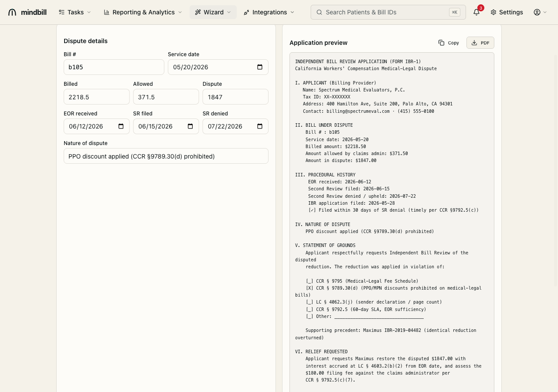
Task: Expand the Integrations chevron
Action: [292, 12]
